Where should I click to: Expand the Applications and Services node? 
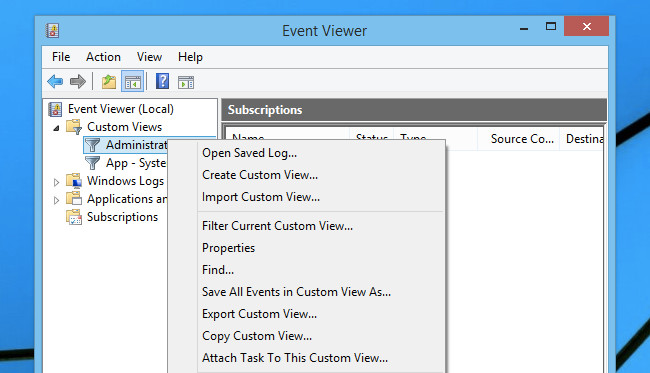(x=56, y=200)
